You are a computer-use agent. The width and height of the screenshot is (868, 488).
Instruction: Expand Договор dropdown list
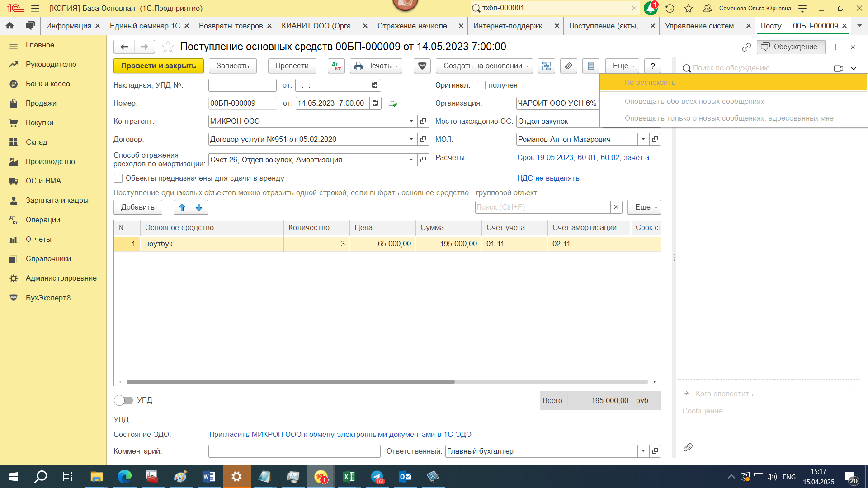[411, 139]
